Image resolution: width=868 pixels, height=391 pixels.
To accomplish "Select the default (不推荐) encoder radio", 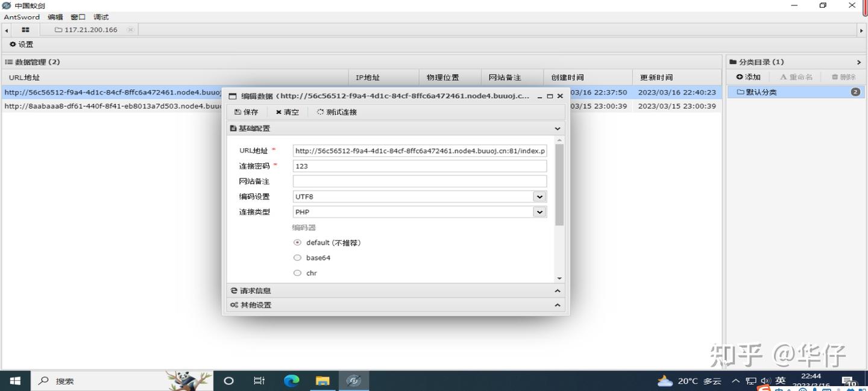I will pyautogui.click(x=297, y=243).
